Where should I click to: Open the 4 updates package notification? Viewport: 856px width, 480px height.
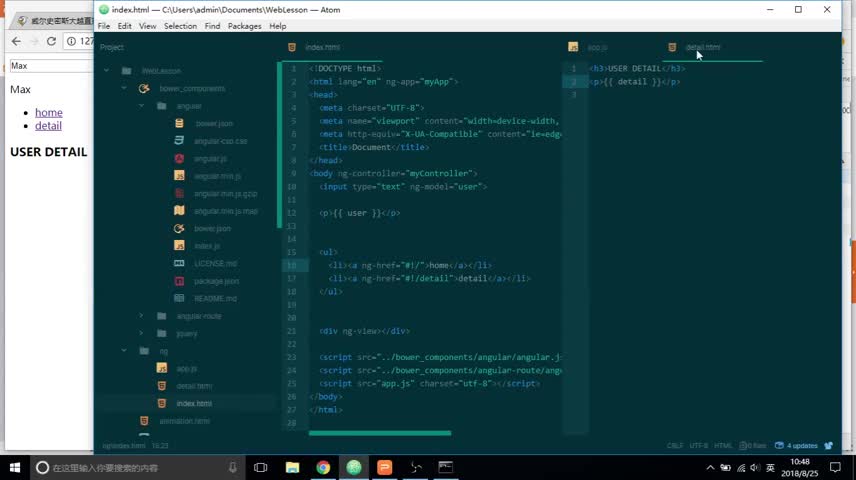click(x=796, y=446)
